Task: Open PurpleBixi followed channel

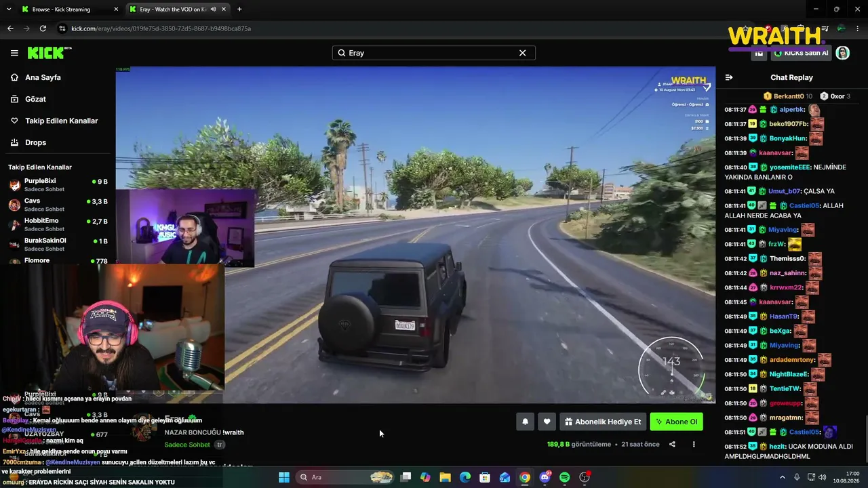Action: [58, 185]
